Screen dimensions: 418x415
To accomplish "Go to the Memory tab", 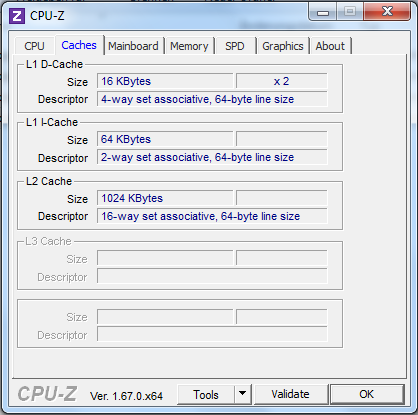I will [x=189, y=46].
